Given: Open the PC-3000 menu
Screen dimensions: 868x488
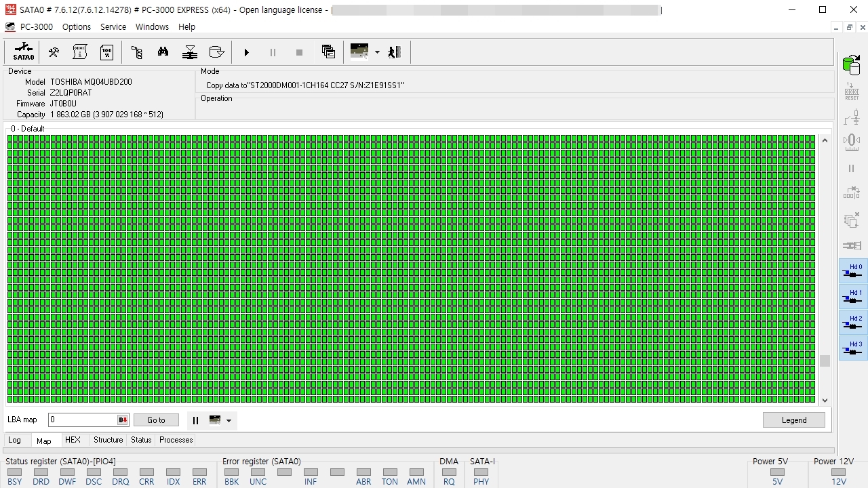Looking at the screenshot, I should click(37, 27).
